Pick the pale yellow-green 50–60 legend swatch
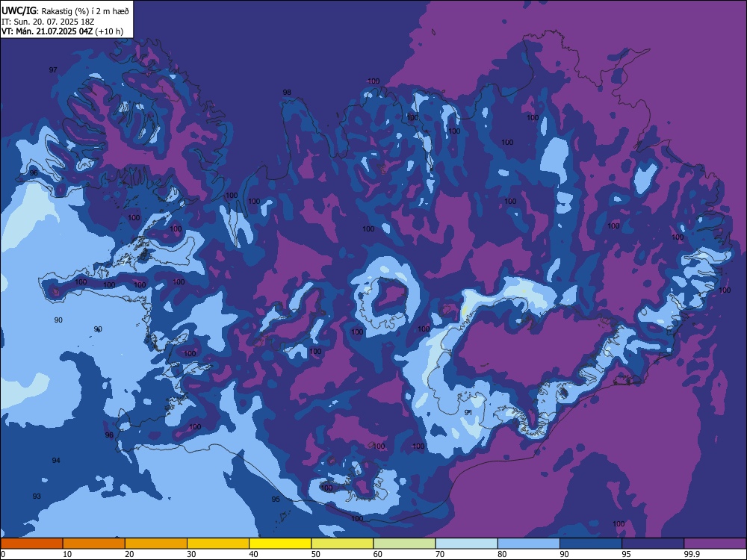The height and width of the screenshot is (560, 747). [x=343, y=544]
